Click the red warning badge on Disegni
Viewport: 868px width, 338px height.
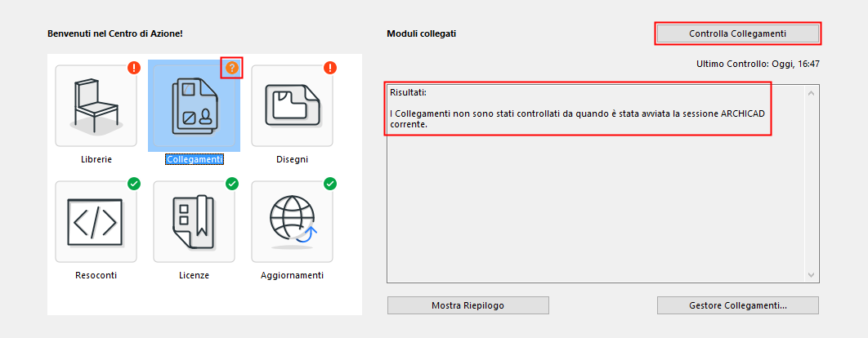(x=330, y=68)
